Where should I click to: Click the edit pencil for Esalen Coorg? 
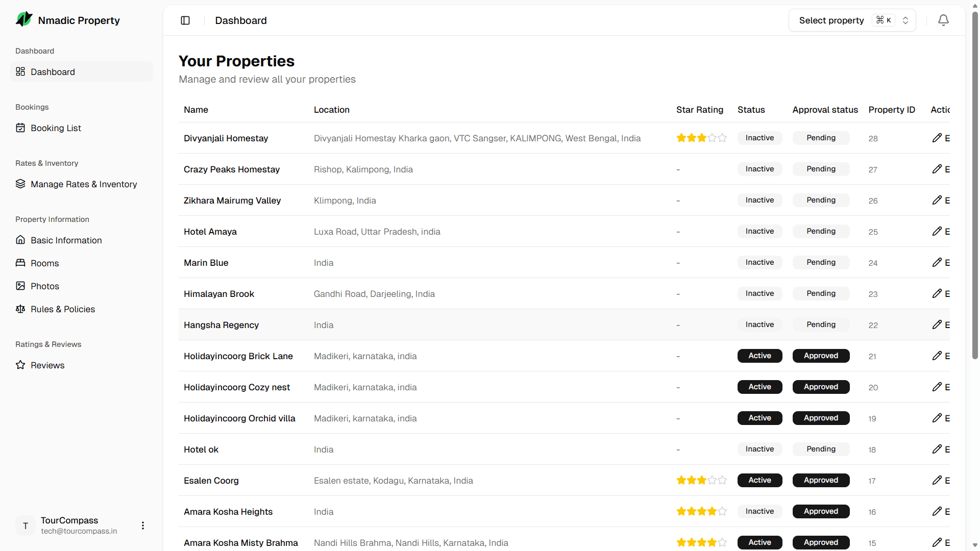937,480
